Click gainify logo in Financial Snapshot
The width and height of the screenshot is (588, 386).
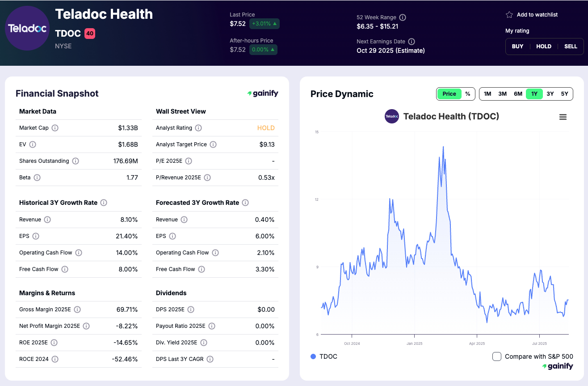tap(263, 93)
